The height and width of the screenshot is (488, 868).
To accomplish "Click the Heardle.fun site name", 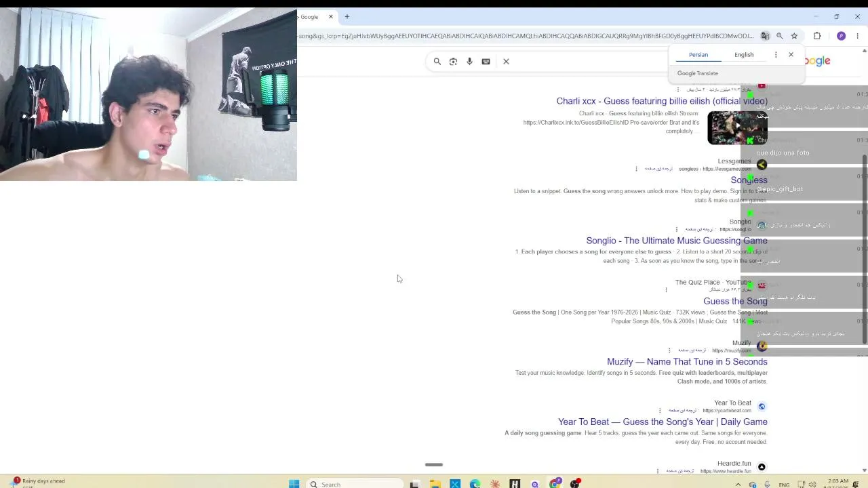I will (734, 464).
